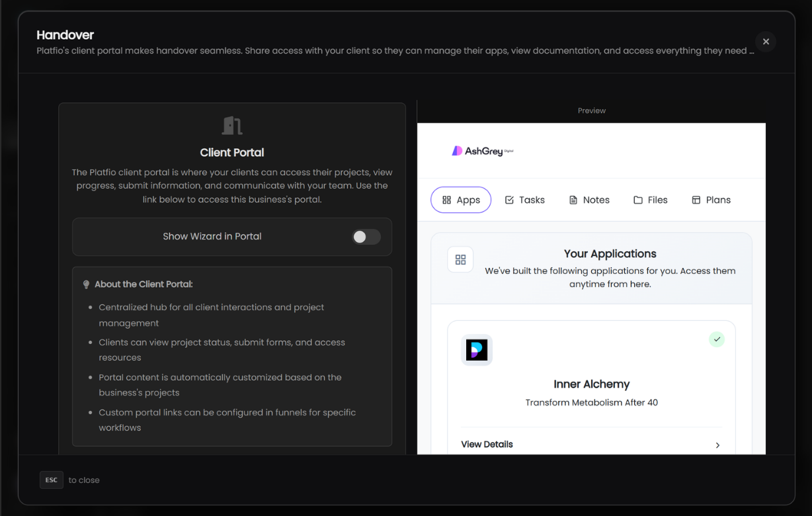Click the AshGrey Digital logo

point(482,150)
